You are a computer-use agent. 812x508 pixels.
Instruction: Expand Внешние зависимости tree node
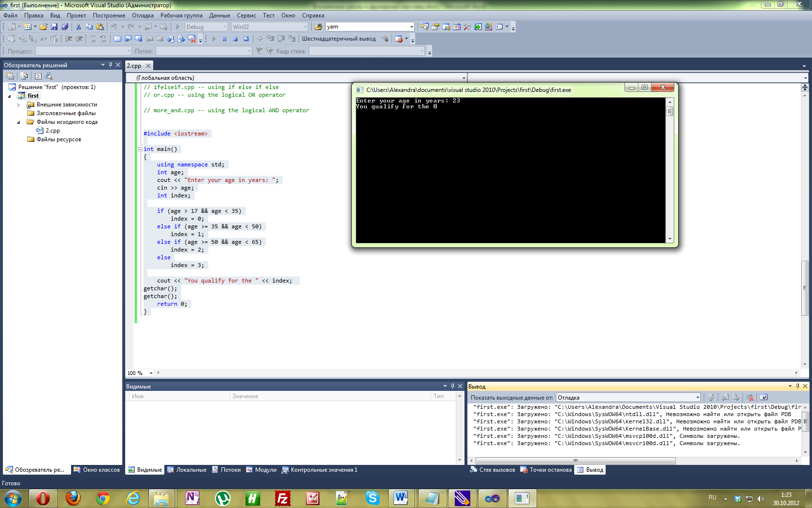[x=19, y=105]
